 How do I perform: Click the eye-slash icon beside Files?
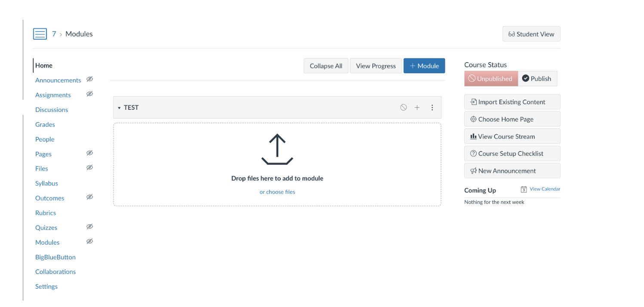point(89,167)
